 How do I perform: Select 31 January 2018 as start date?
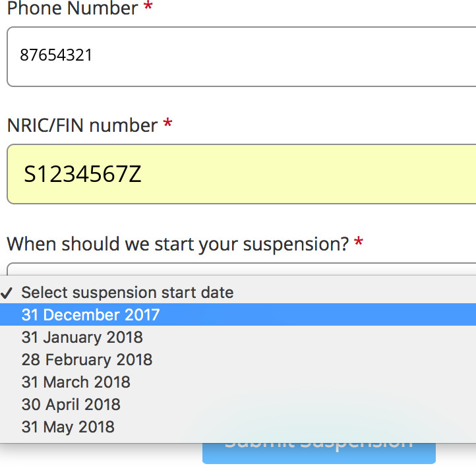click(82, 337)
